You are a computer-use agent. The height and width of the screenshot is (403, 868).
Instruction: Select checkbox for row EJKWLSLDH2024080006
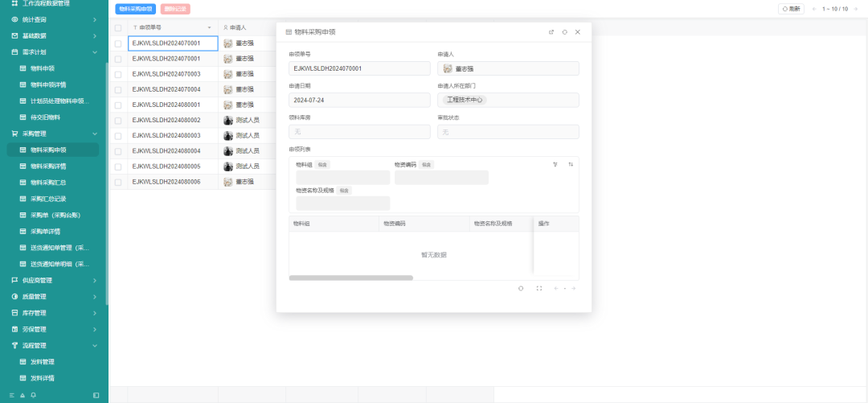tap(118, 183)
